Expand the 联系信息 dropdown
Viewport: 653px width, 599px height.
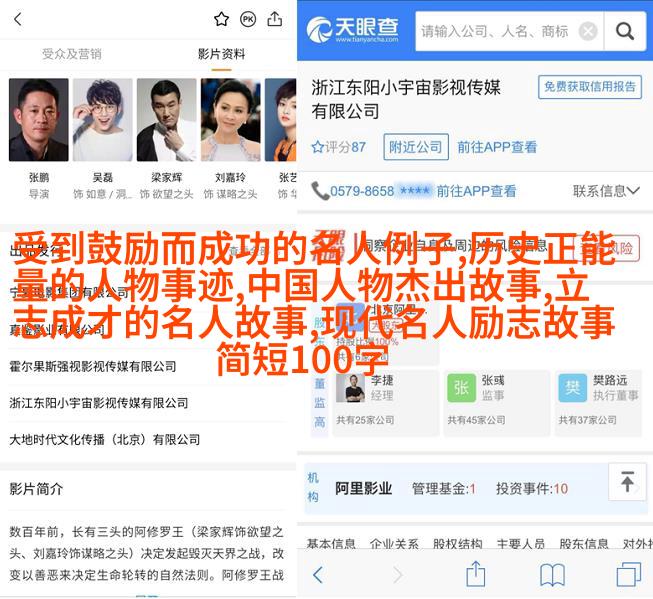point(606,191)
